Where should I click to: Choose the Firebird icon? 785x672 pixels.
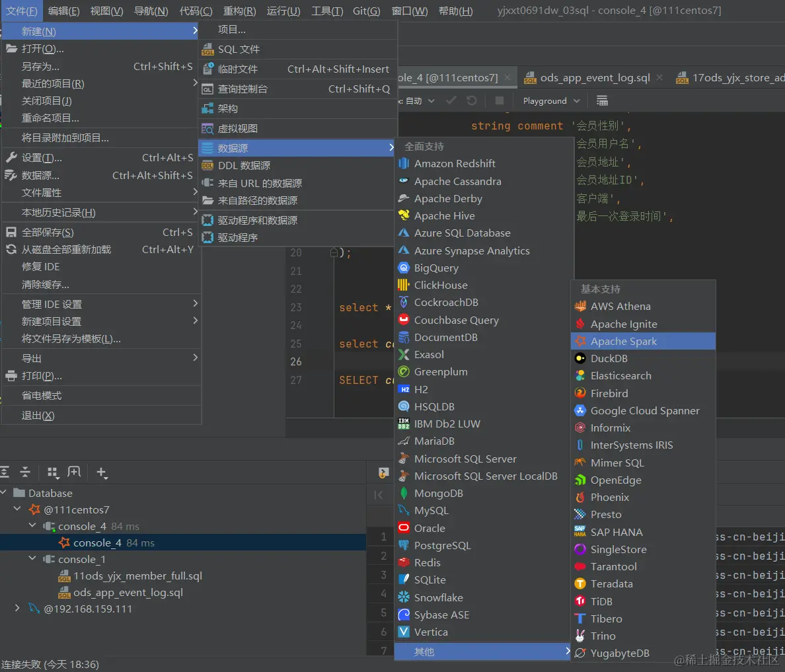[x=579, y=393]
